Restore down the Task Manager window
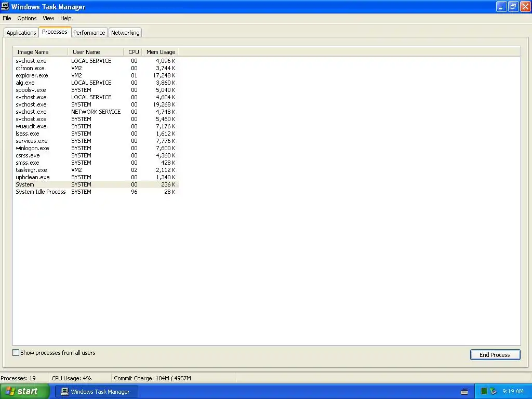This screenshot has height=399, width=532. click(513, 6)
